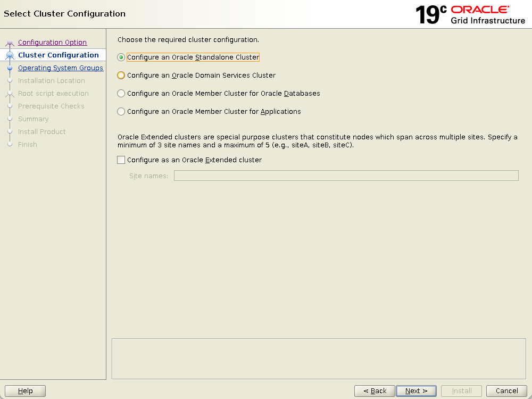Go to Operating System Groups step
The width and height of the screenshot is (532, 399).
coord(60,68)
